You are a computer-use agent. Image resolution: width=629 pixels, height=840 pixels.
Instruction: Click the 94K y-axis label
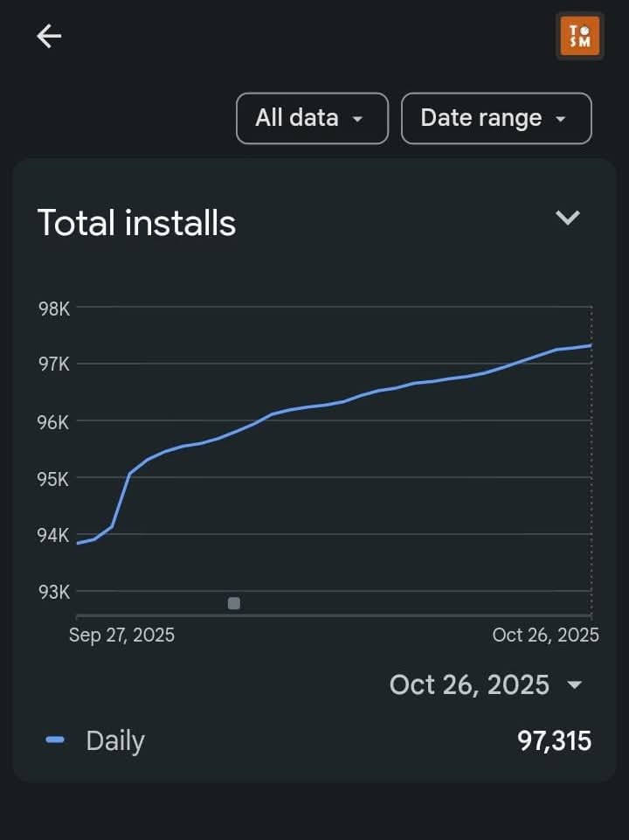[x=54, y=535]
